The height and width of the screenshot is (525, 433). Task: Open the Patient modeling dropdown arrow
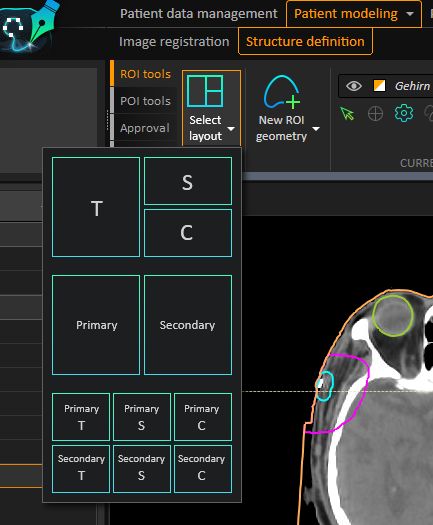pyautogui.click(x=410, y=14)
